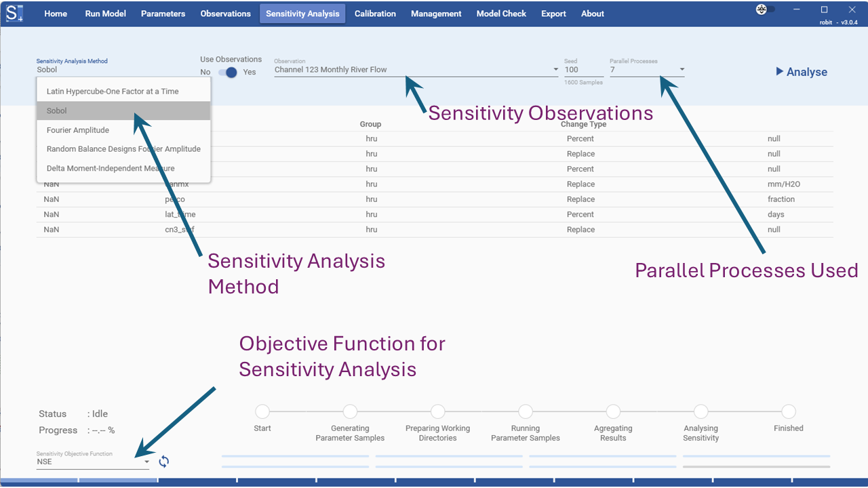868x488 pixels.
Task: Click the Analyse button
Action: click(x=802, y=72)
